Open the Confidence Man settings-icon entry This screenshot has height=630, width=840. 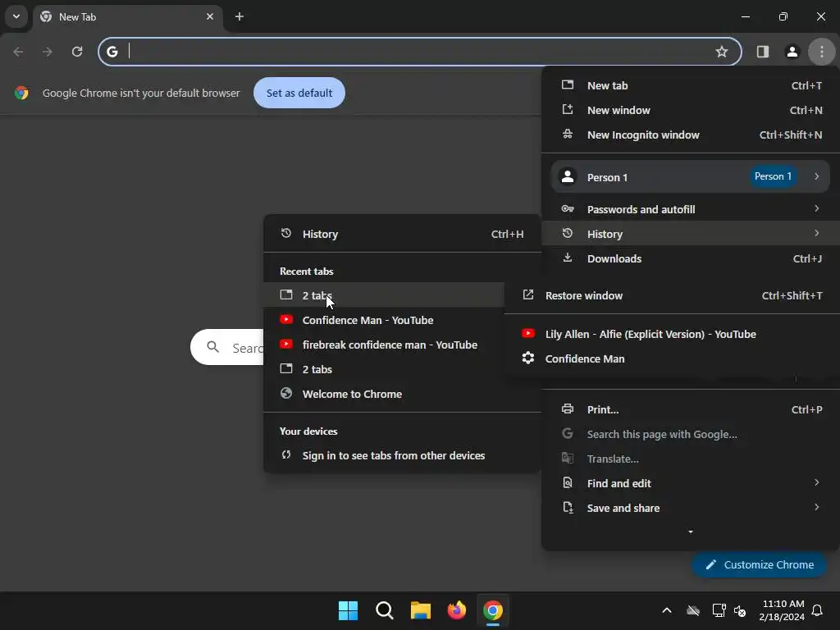click(x=673, y=359)
